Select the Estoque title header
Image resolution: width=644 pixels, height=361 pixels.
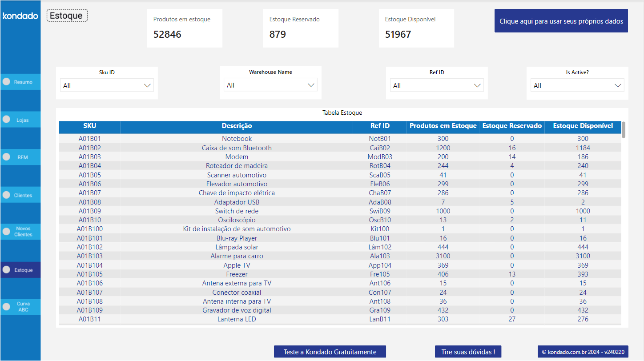point(67,15)
